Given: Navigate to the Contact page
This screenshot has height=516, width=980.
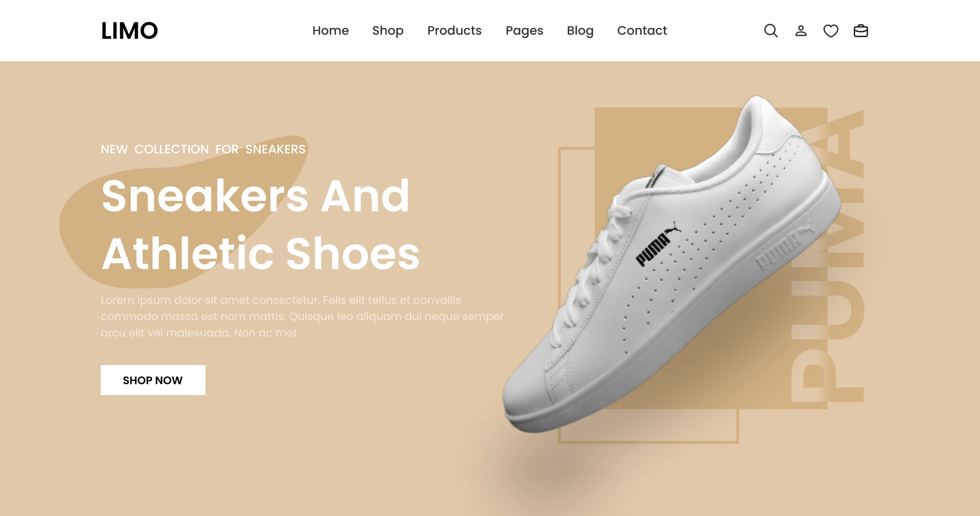Looking at the screenshot, I should click(642, 30).
